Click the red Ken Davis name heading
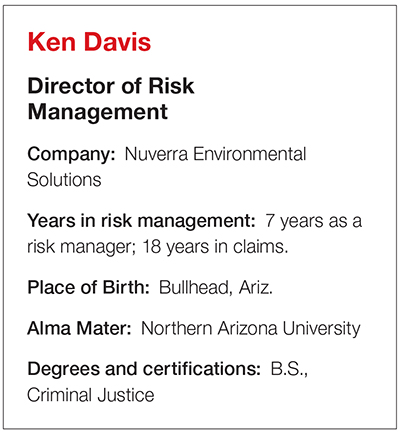This screenshot has width=400, height=435. tap(89, 42)
